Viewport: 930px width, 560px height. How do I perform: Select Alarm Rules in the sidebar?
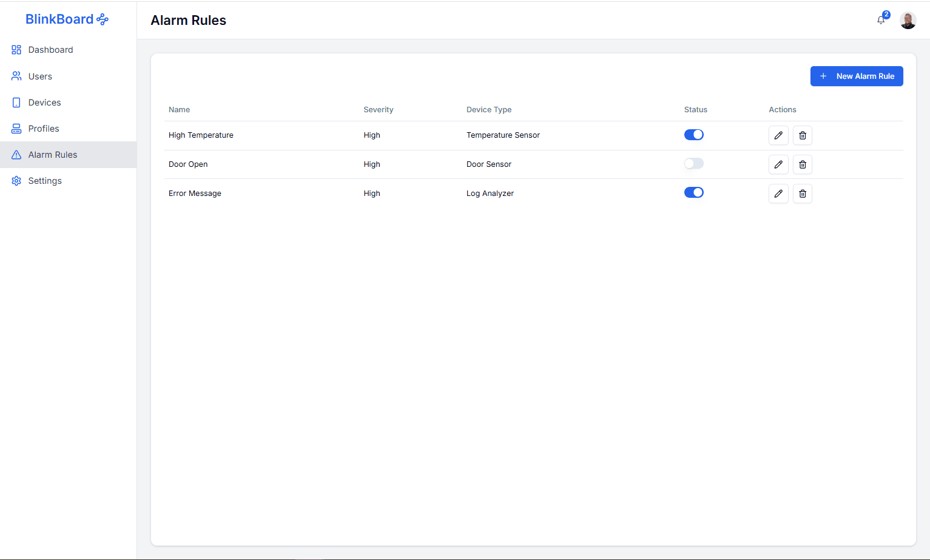(68, 155)
